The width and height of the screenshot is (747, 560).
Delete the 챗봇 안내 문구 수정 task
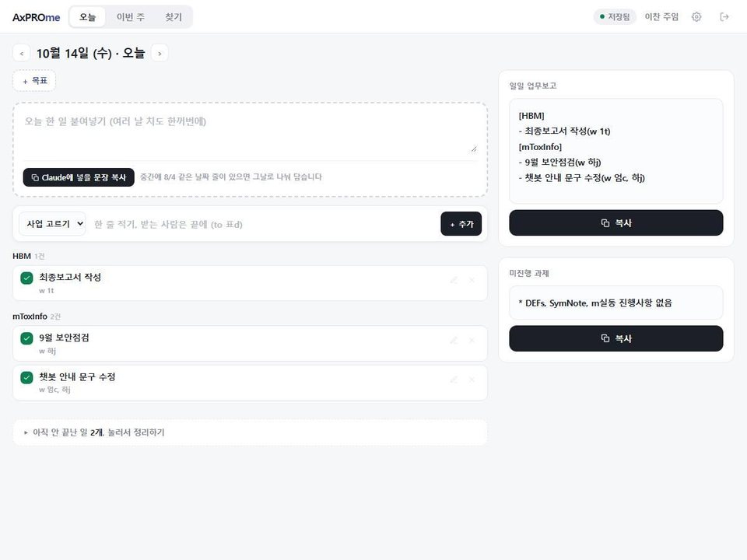[x=472, y=380]
